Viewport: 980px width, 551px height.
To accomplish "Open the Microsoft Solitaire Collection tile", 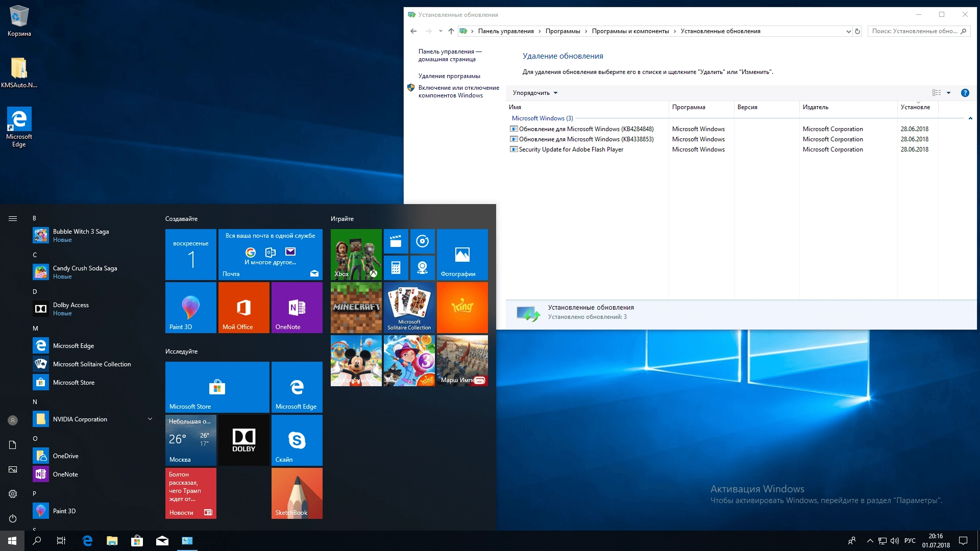I will [x=409, y=308].
